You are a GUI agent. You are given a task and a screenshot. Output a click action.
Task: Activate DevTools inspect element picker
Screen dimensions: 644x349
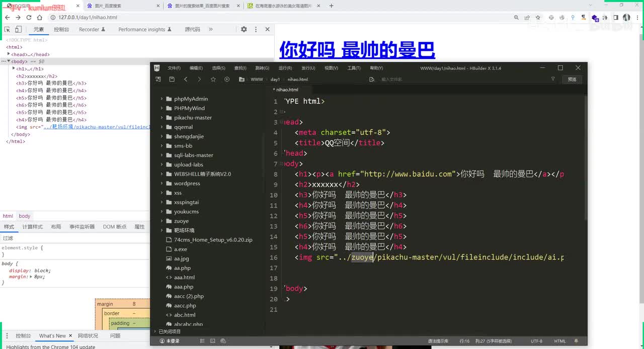tap(8, 29)
